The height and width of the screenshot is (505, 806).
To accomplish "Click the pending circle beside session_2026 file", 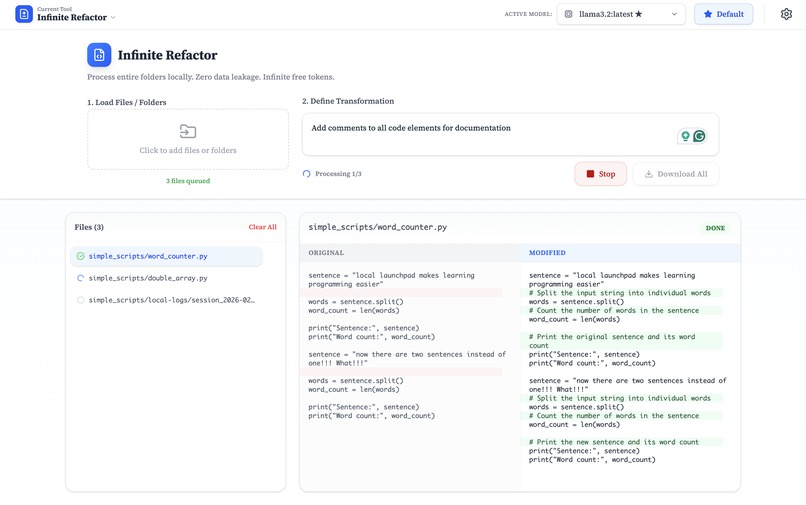I will 80,300.
